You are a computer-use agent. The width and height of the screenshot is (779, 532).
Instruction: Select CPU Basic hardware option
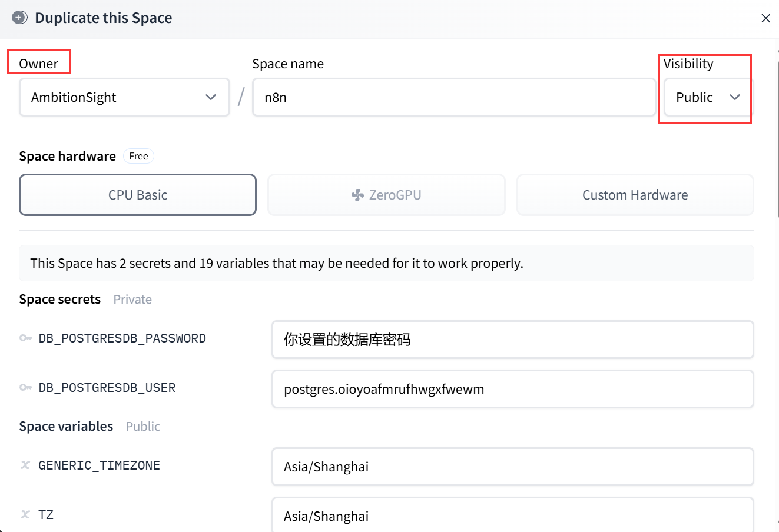click(x=138, y=195)
